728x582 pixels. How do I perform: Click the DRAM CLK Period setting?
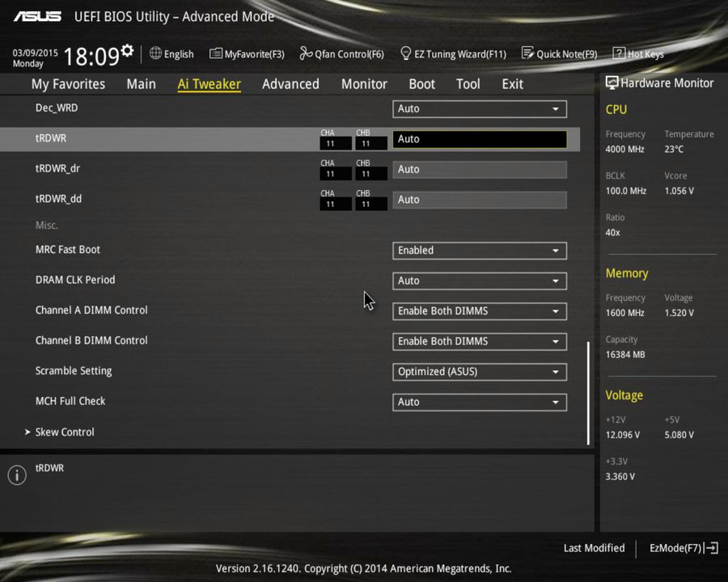[x=479, y=280]
